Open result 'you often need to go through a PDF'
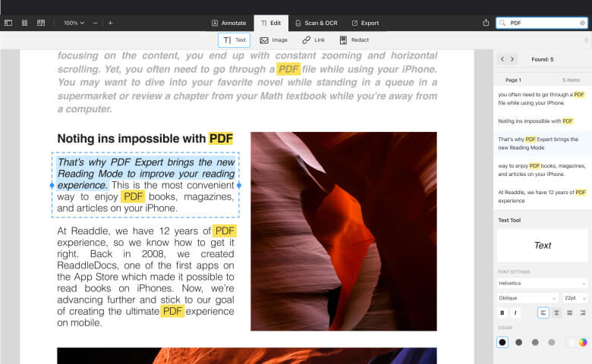Viewport: 592px width, 364px height. tap(542, 99)
